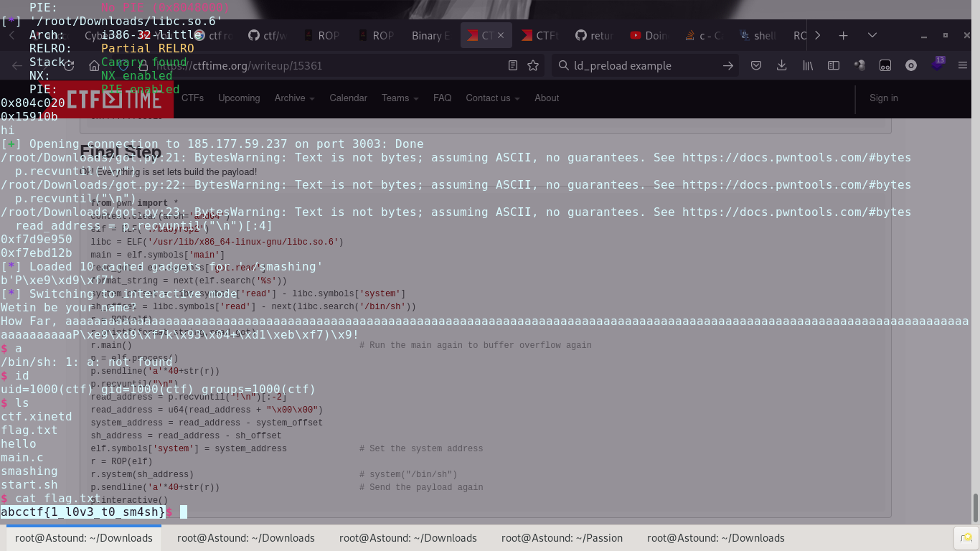Expand the Archive dropdown menu
This screenshot has height=551, width=980.
pos(294,98)
